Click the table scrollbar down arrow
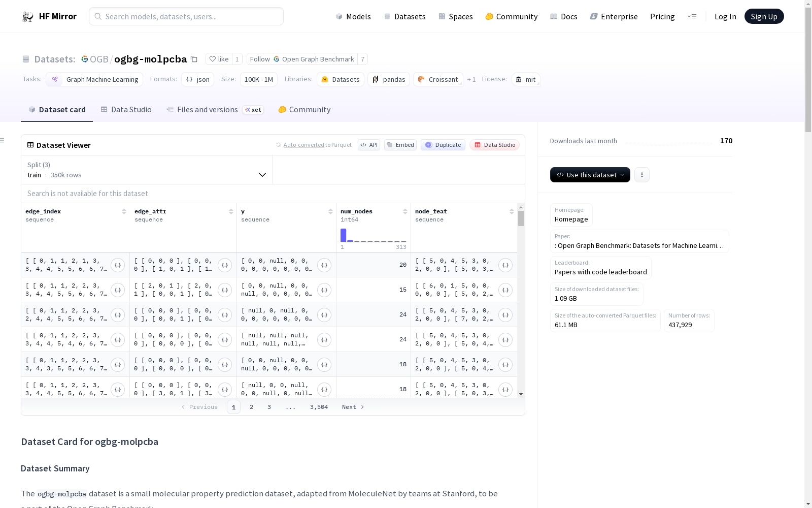The image size is (812, 508). click(521, 394)
